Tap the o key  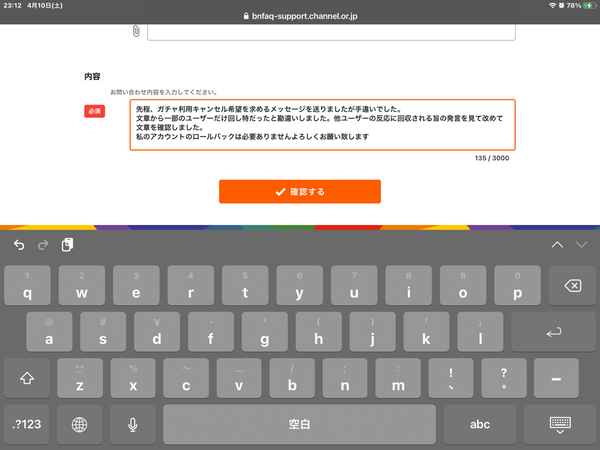[x=463, y=285]
